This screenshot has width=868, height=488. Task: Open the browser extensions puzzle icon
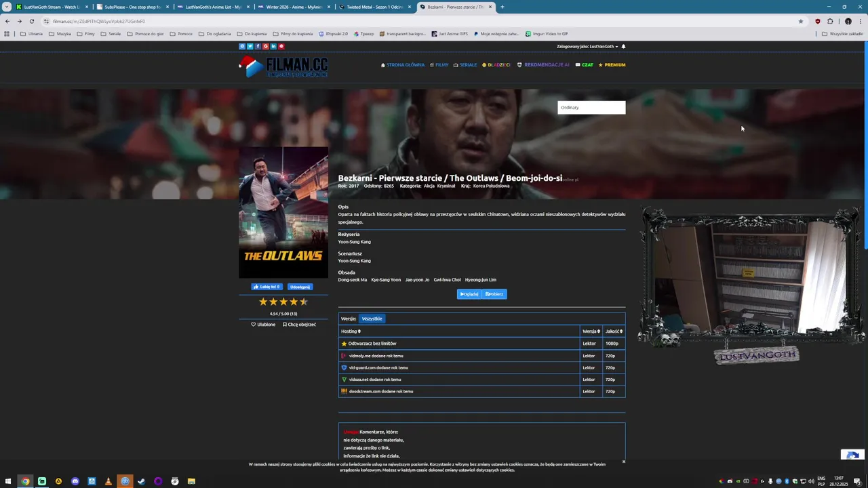point(830,21)
